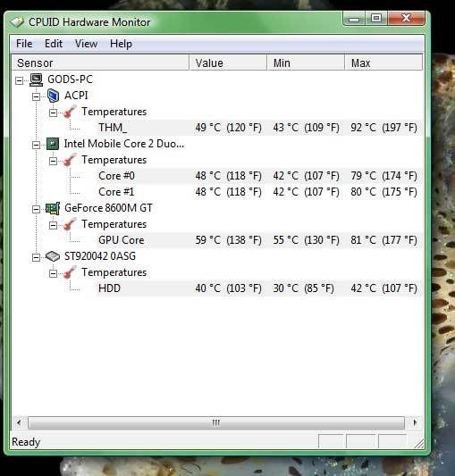Click THM_ min value 43 °C (109 °F)

tap(306, 128)
